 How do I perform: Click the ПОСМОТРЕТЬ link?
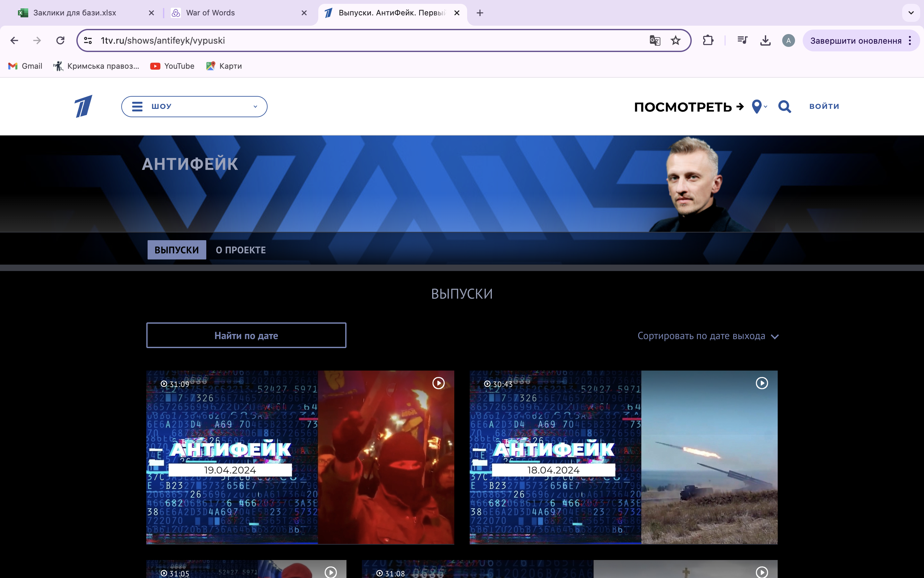pyautogui.click(x=689, y=107)
